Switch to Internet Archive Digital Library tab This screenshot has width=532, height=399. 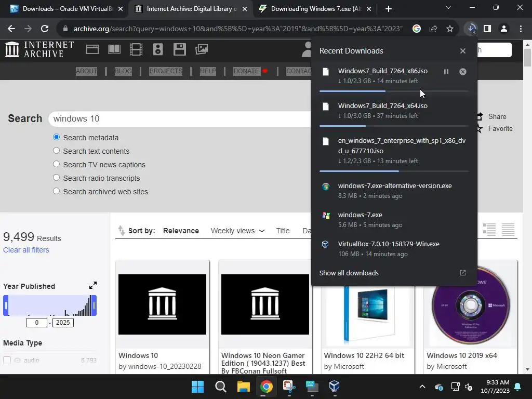[x=190, y=9]
